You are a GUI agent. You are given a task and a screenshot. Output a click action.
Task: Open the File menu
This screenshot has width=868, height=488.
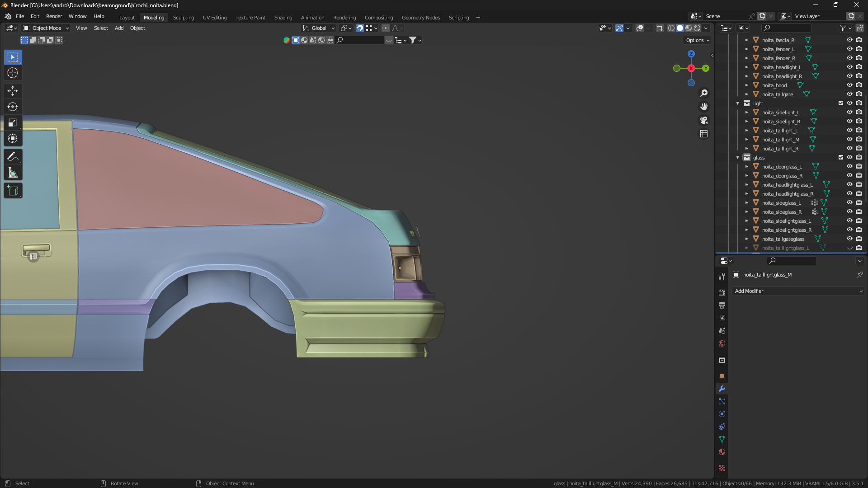[20, 16]
